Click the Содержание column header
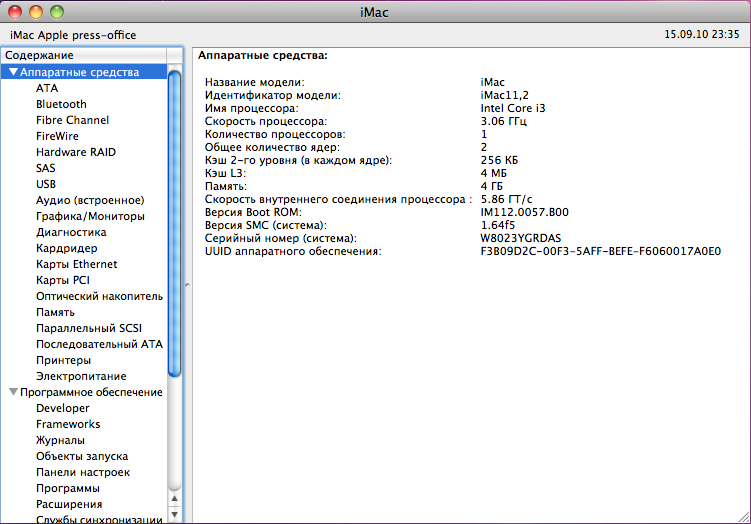The image size is (751, 524). 84,55
